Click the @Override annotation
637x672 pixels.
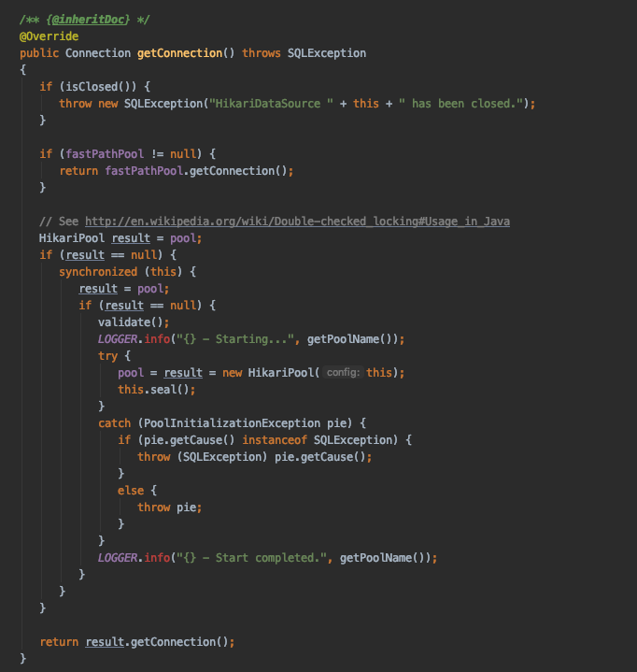click(49, 36)
